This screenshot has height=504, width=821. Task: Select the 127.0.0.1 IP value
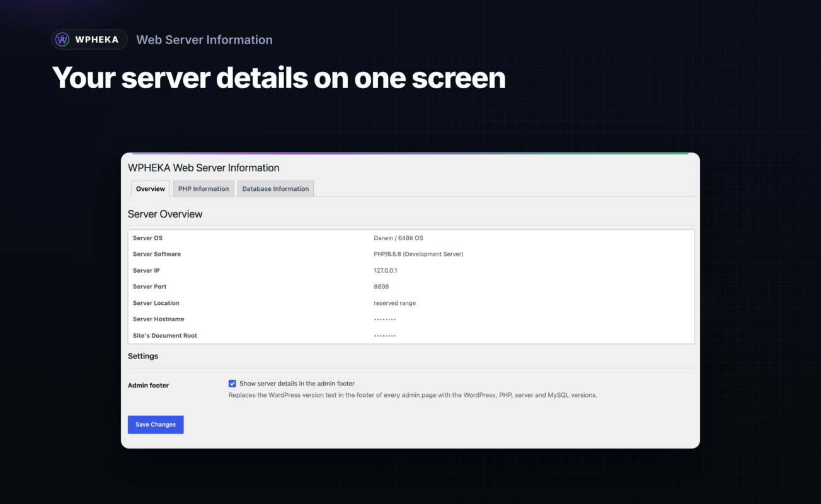(x=386, y=271)
